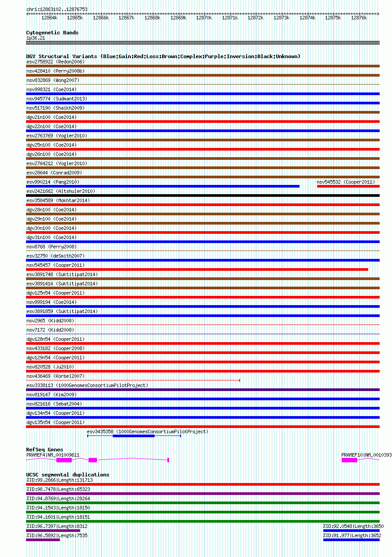Click the esv990214 (Pang2010) label
This screenshot has width=392, height=557.
pos(53,182)
